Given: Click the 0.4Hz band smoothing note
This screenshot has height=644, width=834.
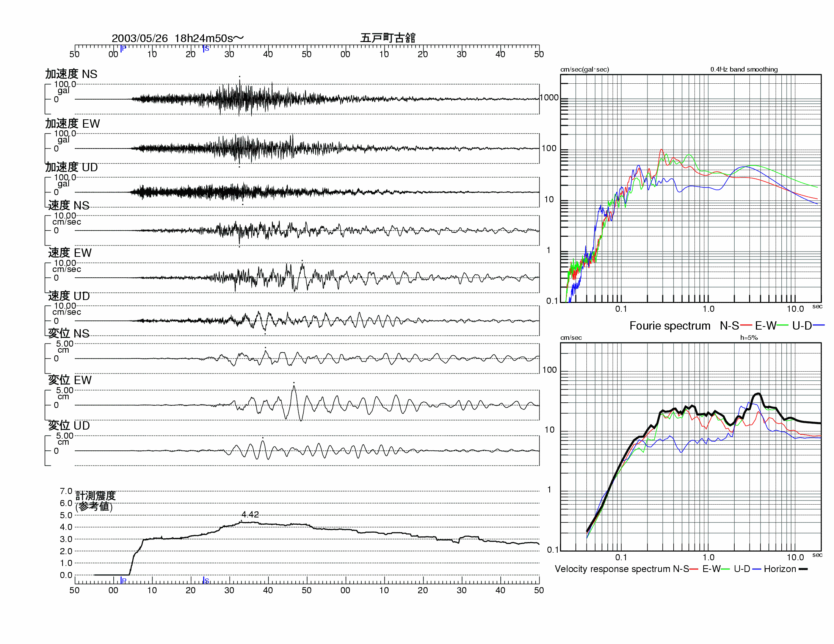Looking at the screenshot, I should (x=743, y=69).
